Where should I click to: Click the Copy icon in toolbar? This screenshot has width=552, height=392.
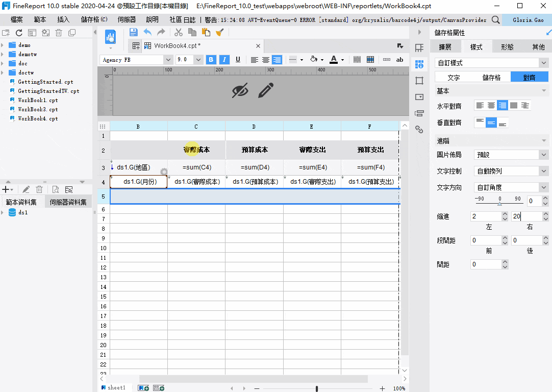192,32
